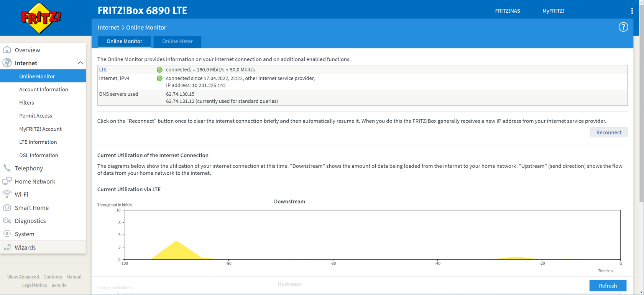Click the Home Network computers icon
Screen dimensions: 644x295
(x=7, y=181)
